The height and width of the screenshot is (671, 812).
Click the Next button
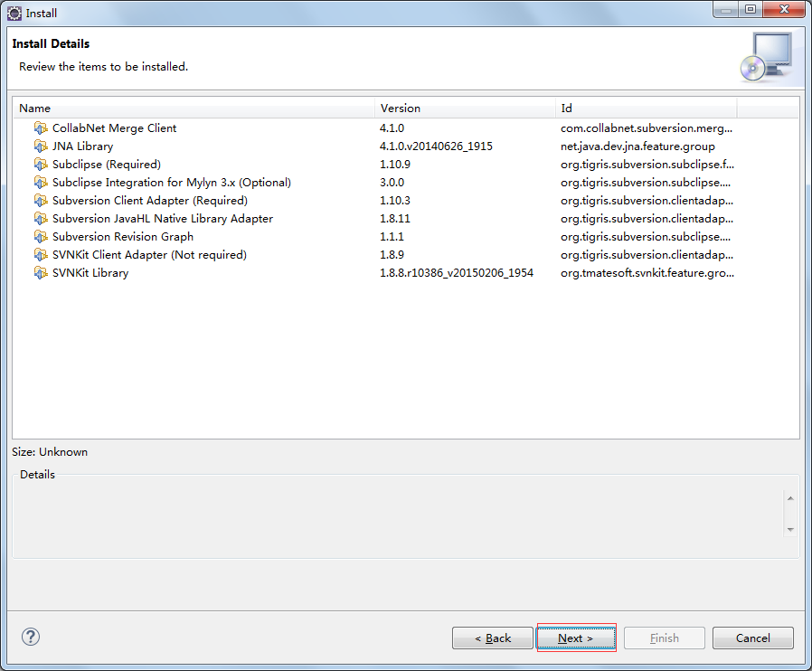click(x=576, y=638)
